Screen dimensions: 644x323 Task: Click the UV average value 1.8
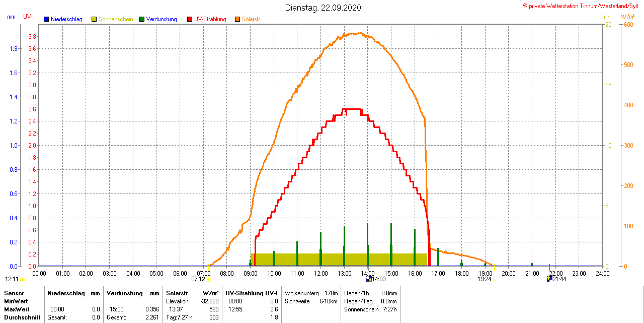click(274, 317)
